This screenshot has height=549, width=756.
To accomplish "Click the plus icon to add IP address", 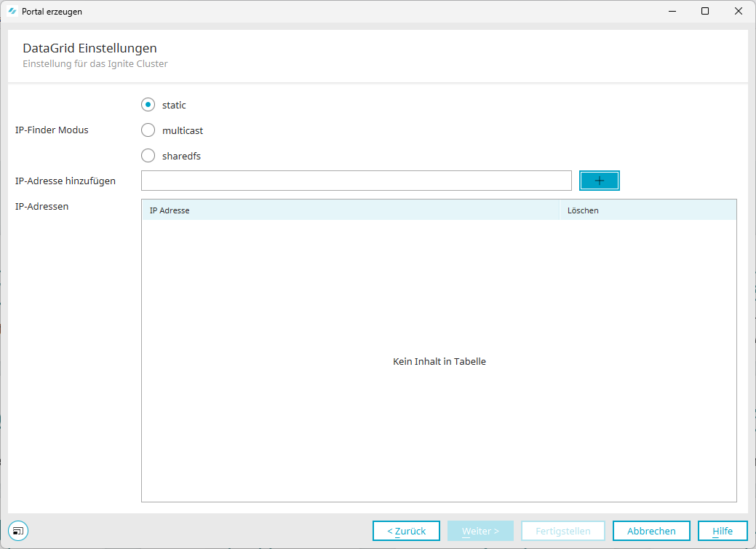I will tap(599, 181).
